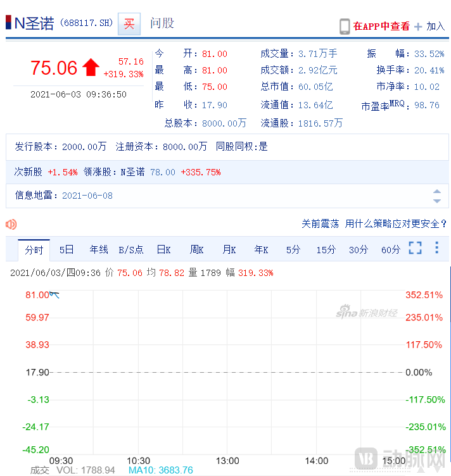
Task: Select the 分时 chart tab
Action: coord(34,250)
